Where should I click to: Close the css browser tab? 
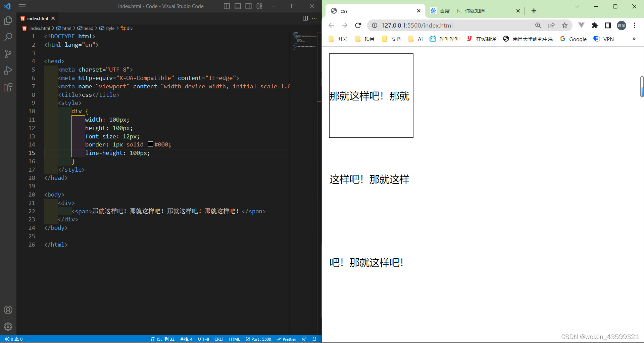pyautogui.click(x=418, y=11)
